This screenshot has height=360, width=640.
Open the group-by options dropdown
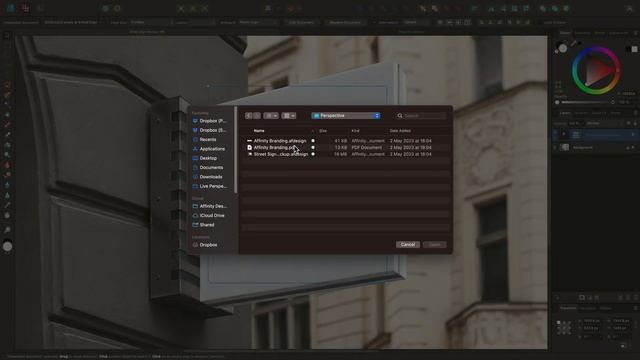(289, 116)
